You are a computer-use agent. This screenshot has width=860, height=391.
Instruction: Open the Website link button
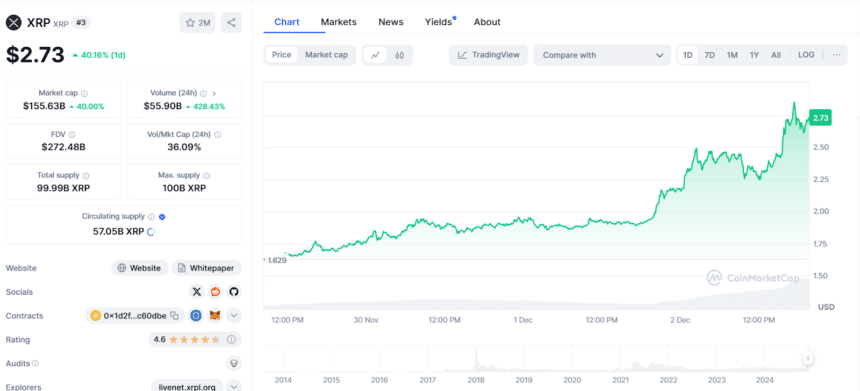click(x=140, y=268)
